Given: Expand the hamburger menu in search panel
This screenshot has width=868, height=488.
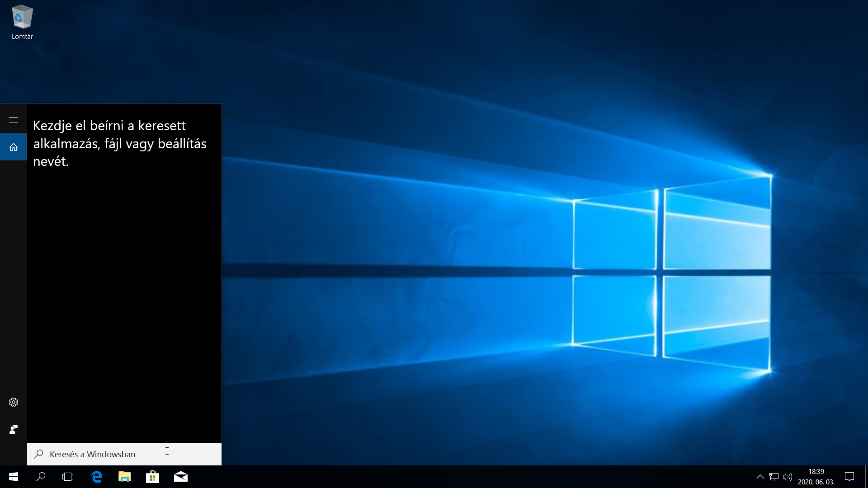Looking at the screenshot, I should point(14,120).
